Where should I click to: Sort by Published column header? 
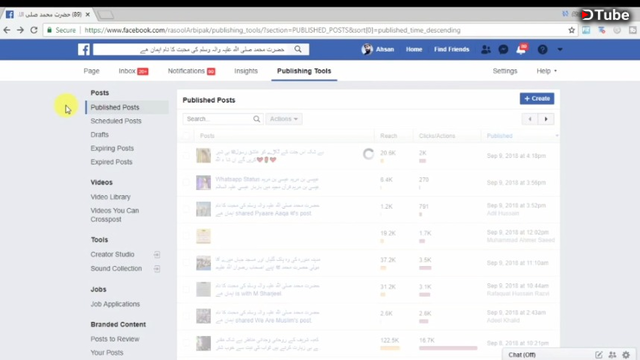point(500,136)
